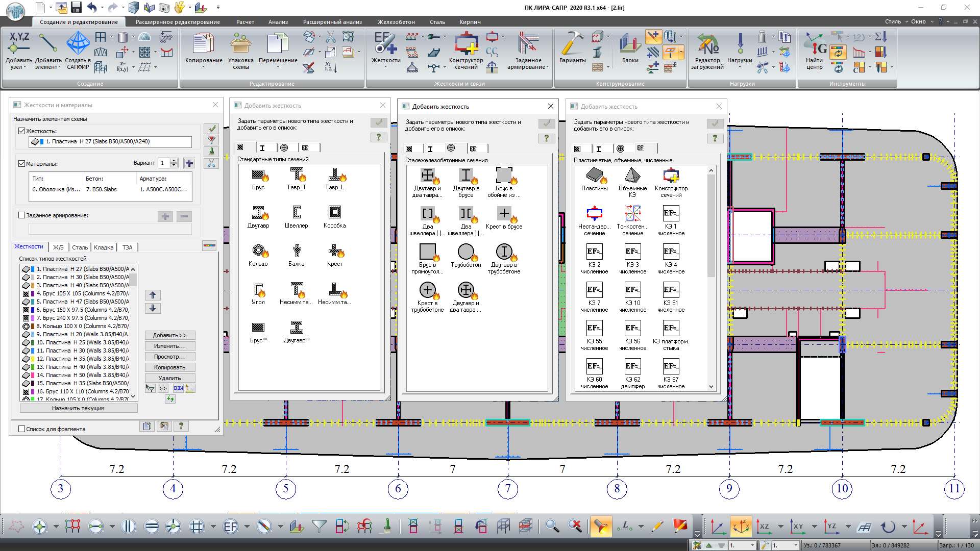The height and width of the screenshot is (551, 980).
Task: Click the Добавить>> button
Action: 169,335
